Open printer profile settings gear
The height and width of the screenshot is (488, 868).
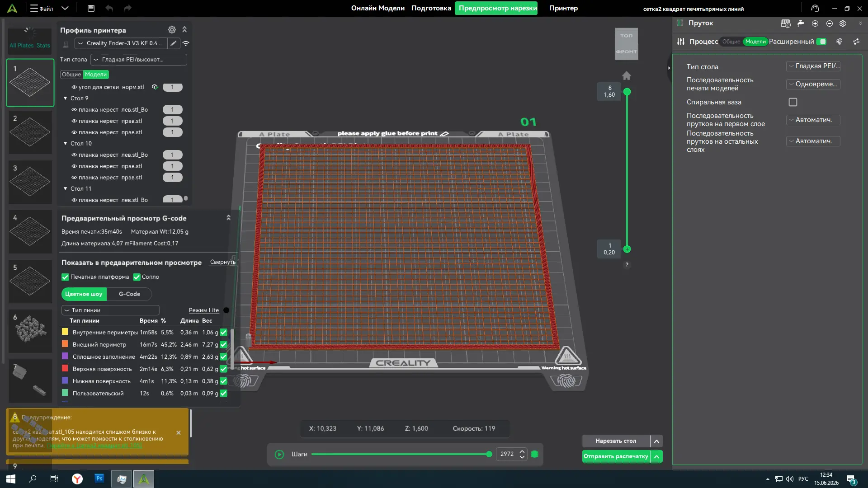pyautogui.click(x=172, y=30)
